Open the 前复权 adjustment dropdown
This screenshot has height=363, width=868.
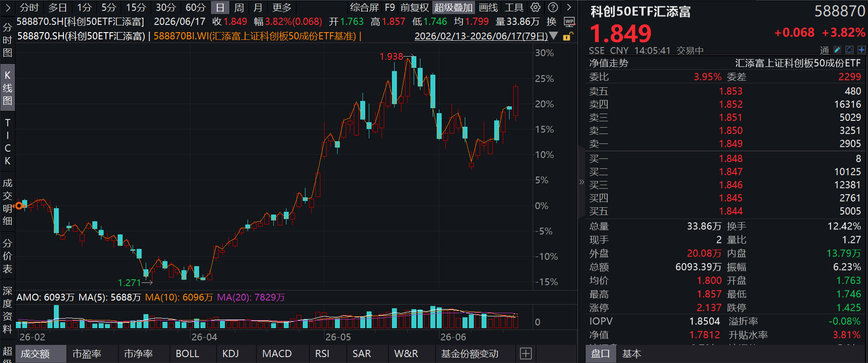click(x=415, y=8)
